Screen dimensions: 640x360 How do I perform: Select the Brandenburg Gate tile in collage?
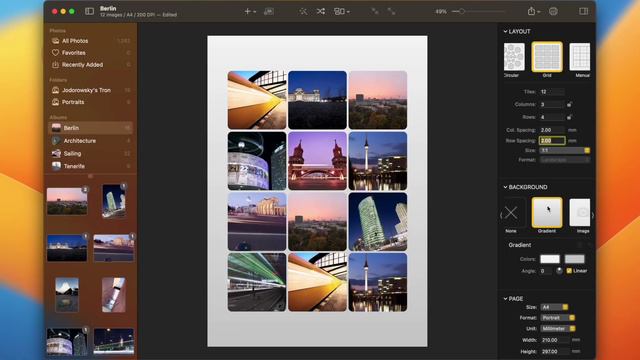pyautogui.click(x=257, y=222)
